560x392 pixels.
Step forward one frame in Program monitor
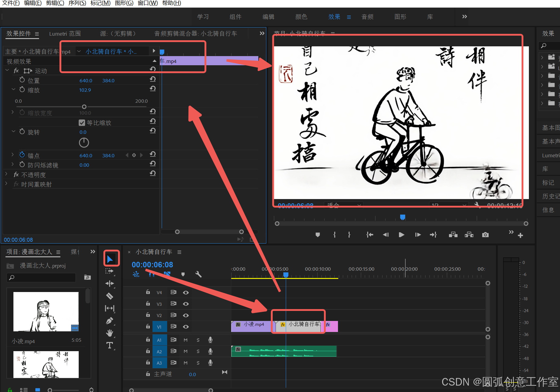pos(418,235)
